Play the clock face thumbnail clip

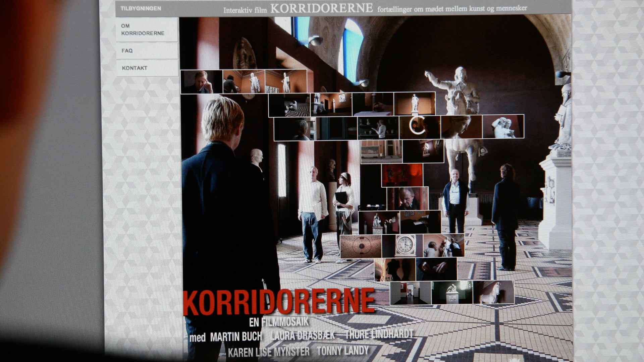[402, 246]
